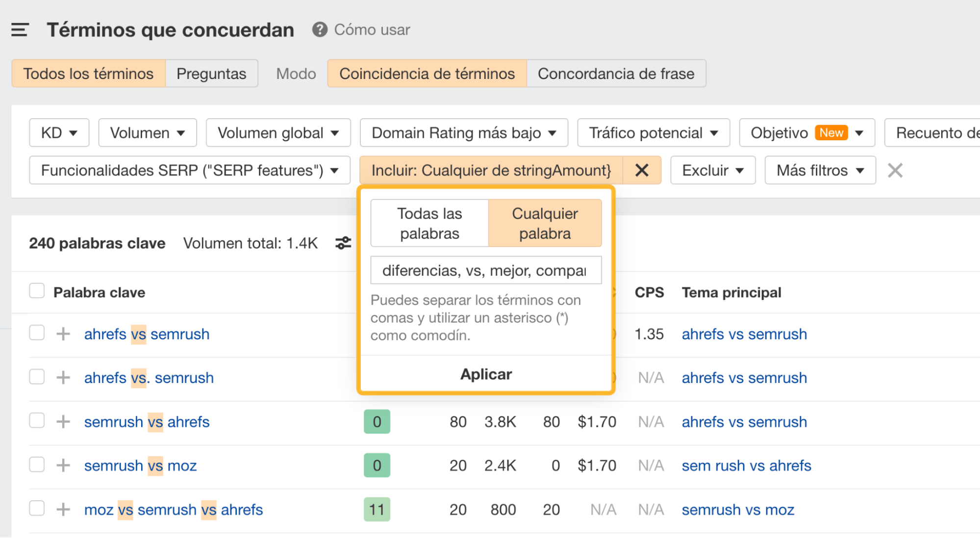Viewport: 980px width, 538px height.
Task: Add "moz vs semrush vs ahrefs" via plus icon
Action: [63, 509]
